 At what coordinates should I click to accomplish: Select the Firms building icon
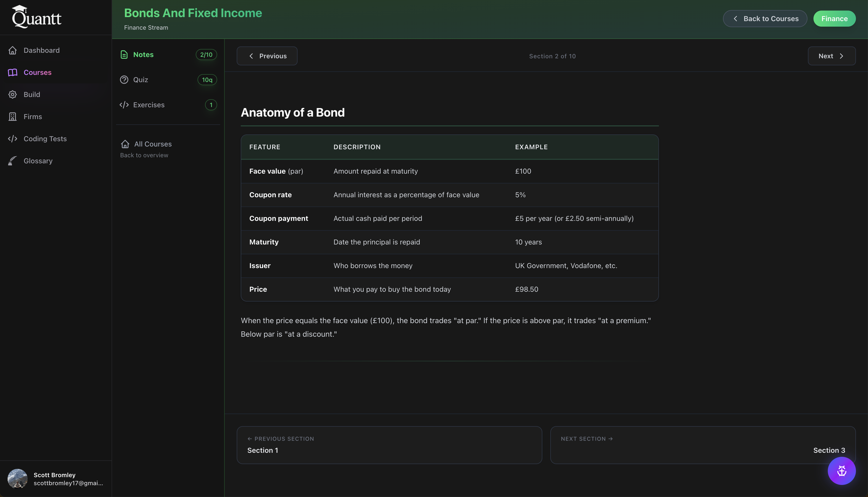pyautogui.click(x=13, y=116)
